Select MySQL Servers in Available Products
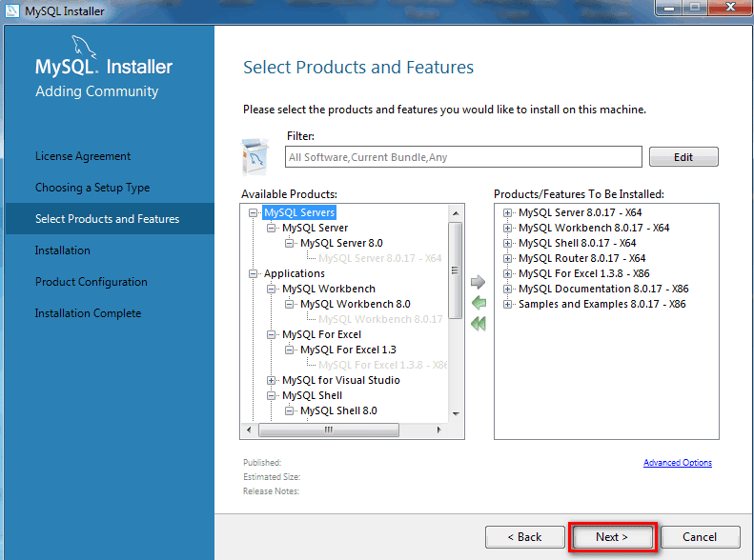This screenshot has width=754, height=560. [299, 212]
